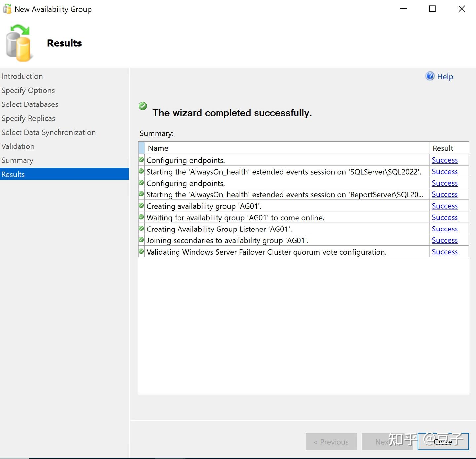
Task: Click the status icon for Waiting for availability group row
Action: tap(141, 217)
